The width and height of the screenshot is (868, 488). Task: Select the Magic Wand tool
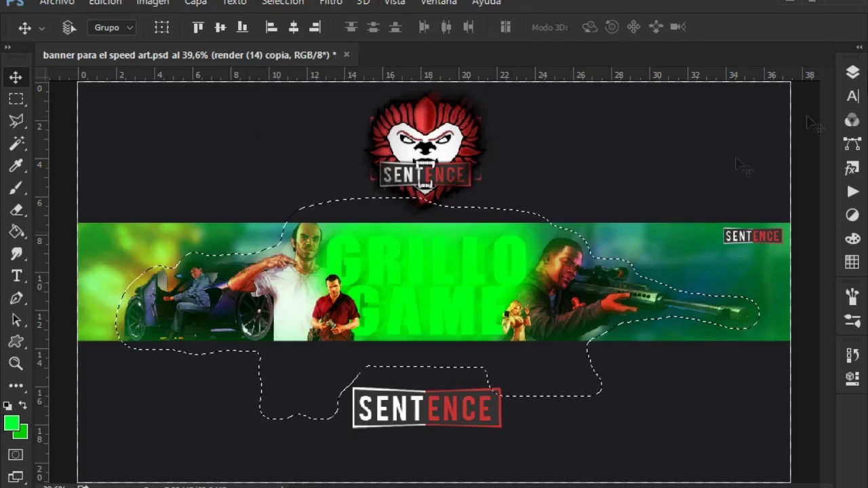click(x=16, y=143)
